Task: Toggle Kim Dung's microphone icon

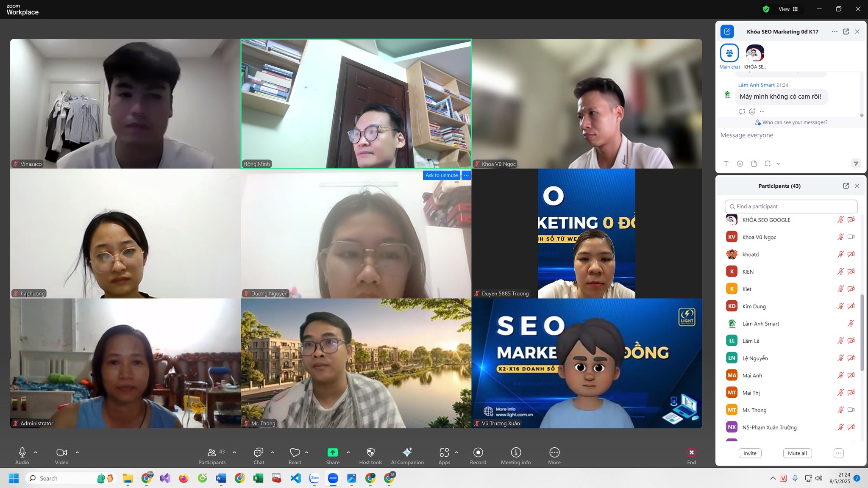Action: (840, 306)
